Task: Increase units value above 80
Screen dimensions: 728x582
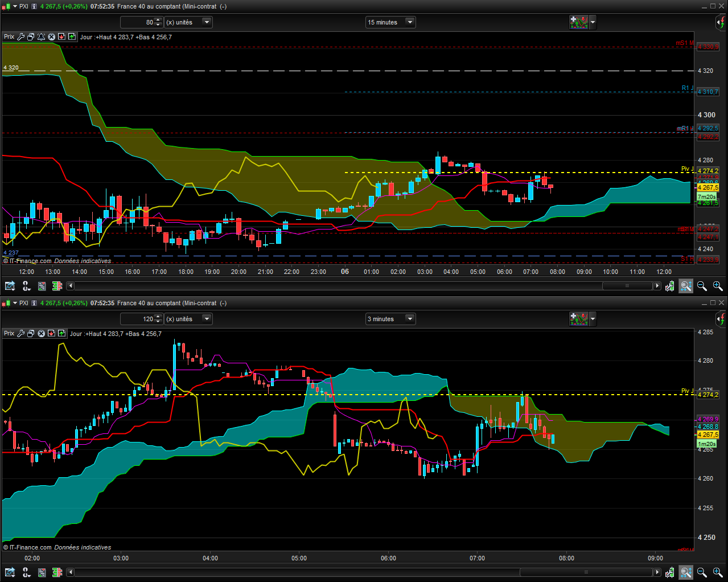Action: (158, 20)
